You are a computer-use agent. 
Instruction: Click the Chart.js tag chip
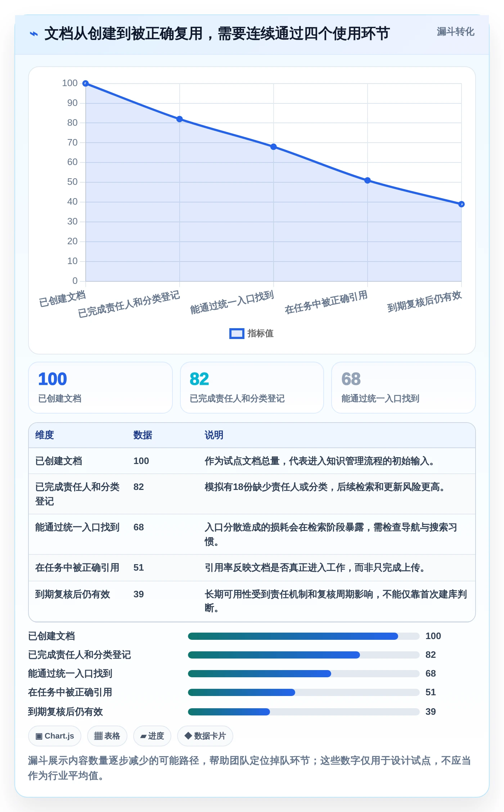pos(55,736)
